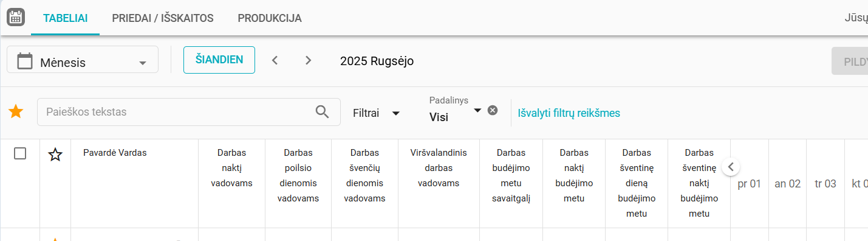Expand the Filtrai dropdown

[x=377, y=113]
